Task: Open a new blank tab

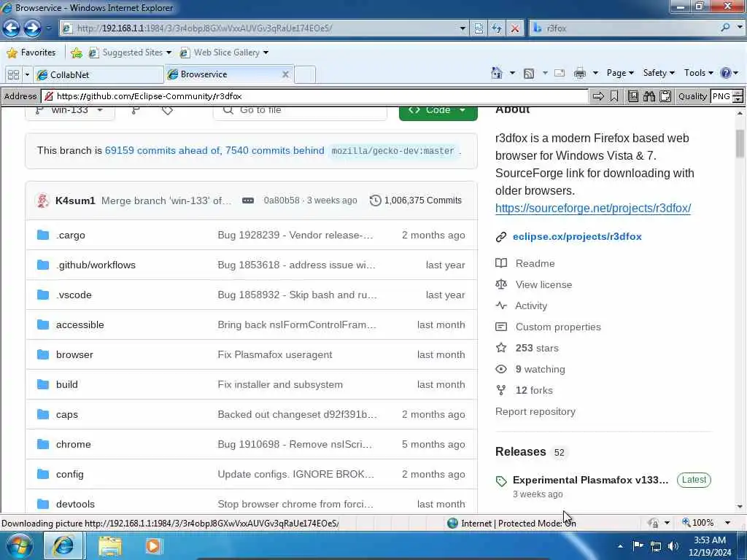Action: click(305, 75)
